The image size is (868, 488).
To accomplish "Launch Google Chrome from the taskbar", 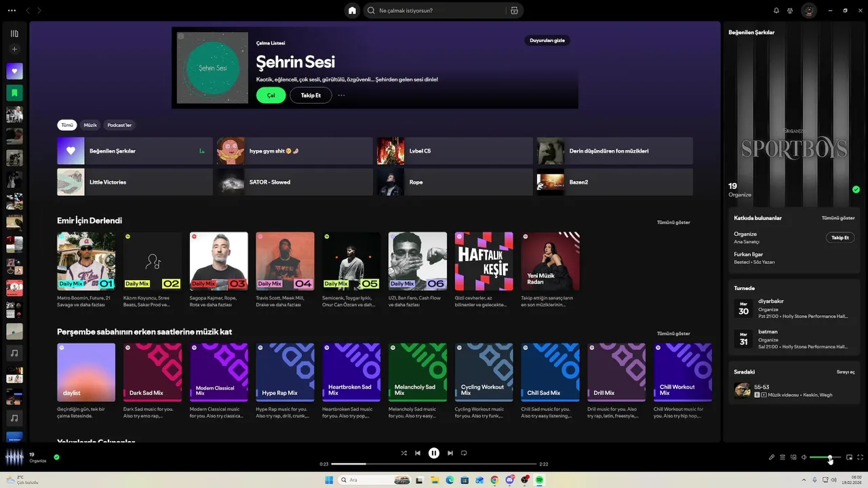I will pyautogui.click(x=494, y=480).
